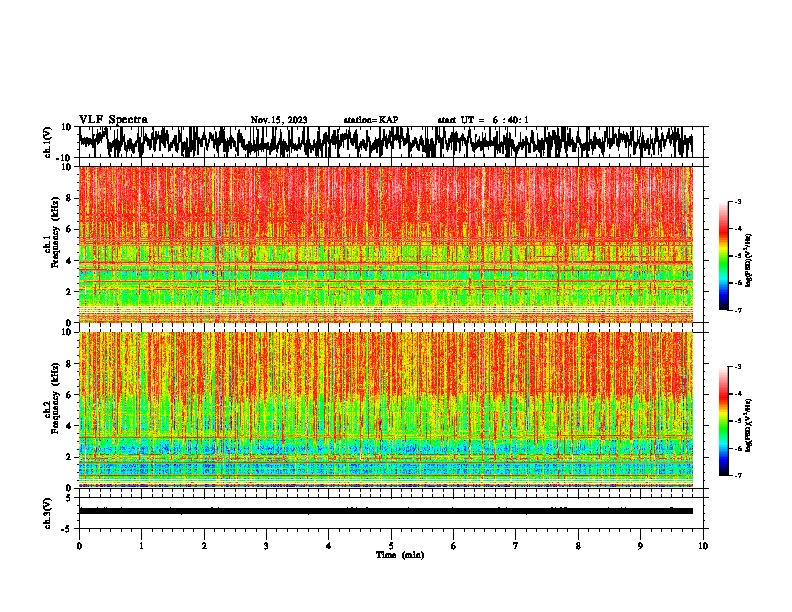Click time axis tick label "4"

329,546
